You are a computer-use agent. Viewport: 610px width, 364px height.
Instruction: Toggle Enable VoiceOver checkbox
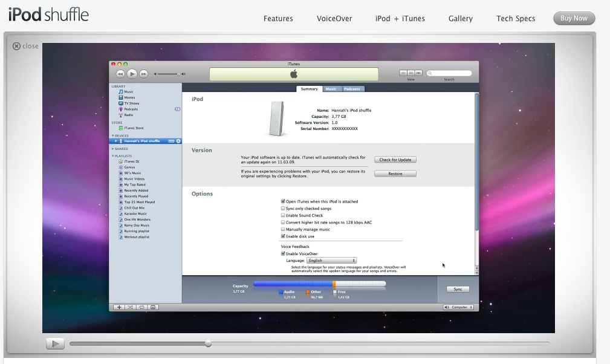[283, 253]
